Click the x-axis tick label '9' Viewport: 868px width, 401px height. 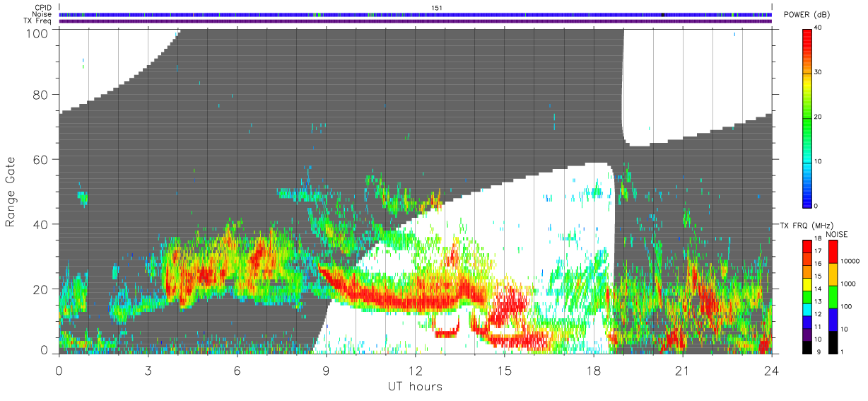(x=326, y=370)
